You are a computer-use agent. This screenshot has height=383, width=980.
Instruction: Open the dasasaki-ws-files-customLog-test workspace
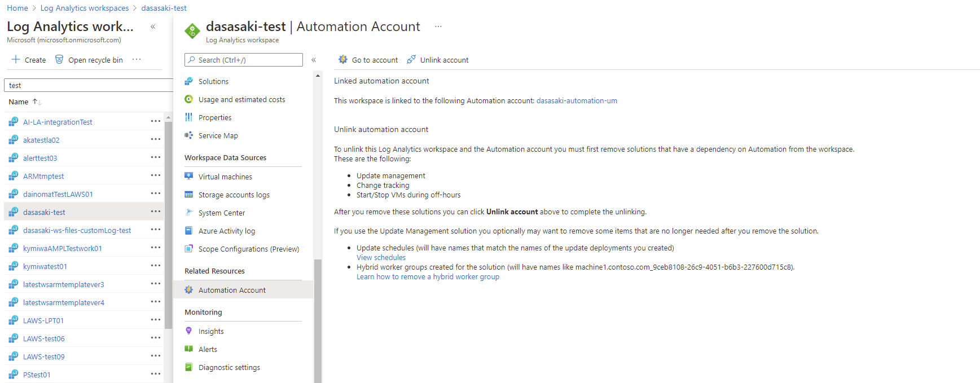(77, 230)
